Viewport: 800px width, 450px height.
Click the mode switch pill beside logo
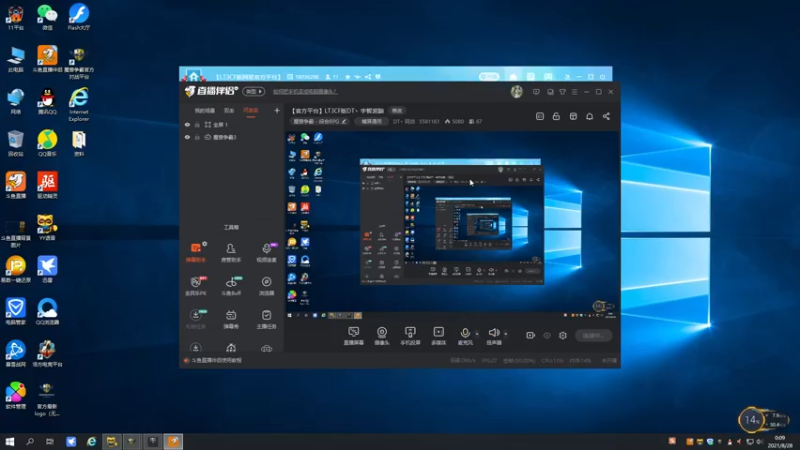pos(254,91)
